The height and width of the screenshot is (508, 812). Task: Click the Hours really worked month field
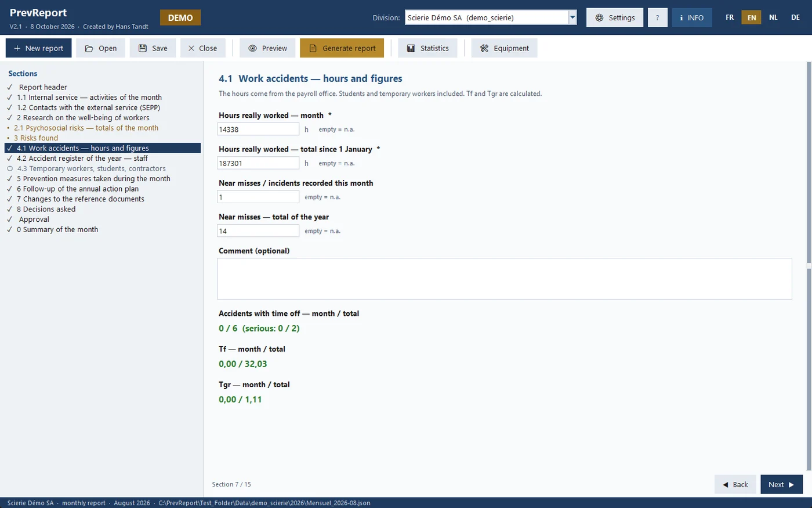[258, 129]
